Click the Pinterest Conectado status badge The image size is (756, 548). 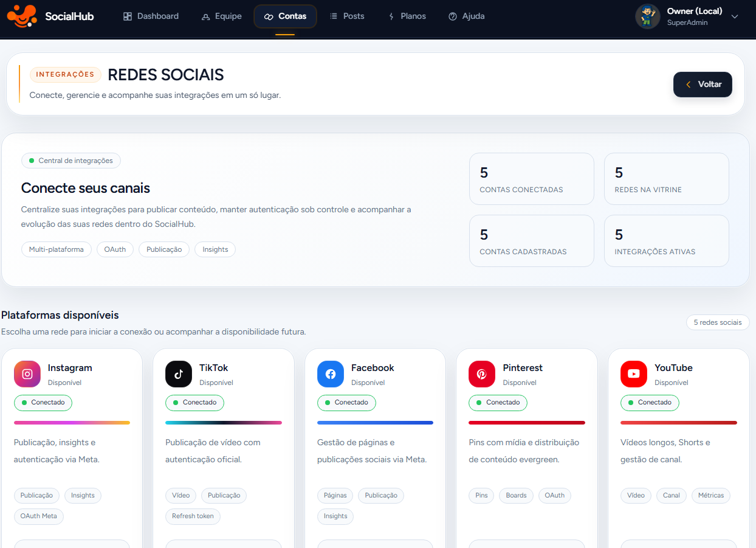(x=498, y=403)
